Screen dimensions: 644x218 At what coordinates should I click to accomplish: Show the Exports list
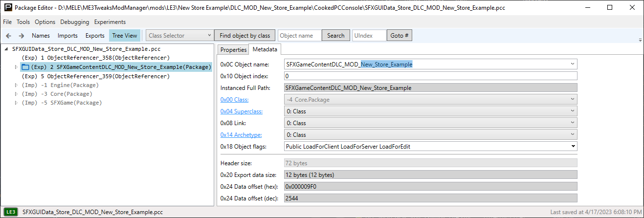pyautogui.click(x=95, y=36)
